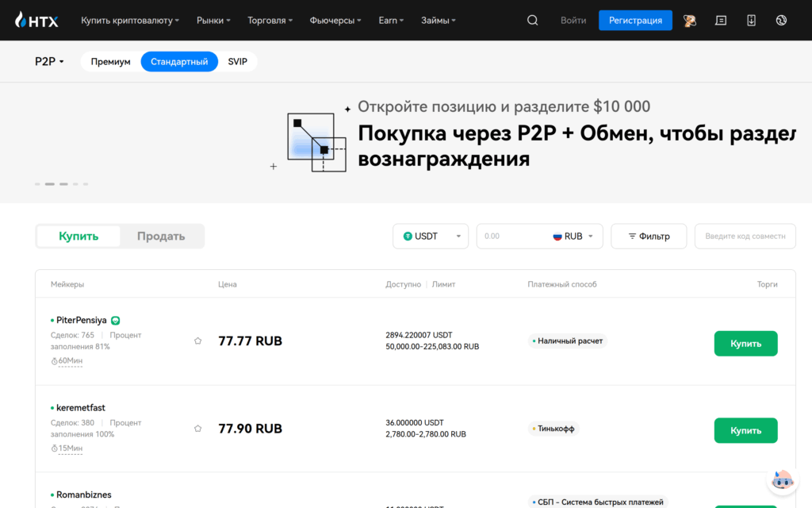Viewport: 812px width, 508px height.
Task: Click the 60Мин timer under PiterPensiya
Action: click(67, 361)
